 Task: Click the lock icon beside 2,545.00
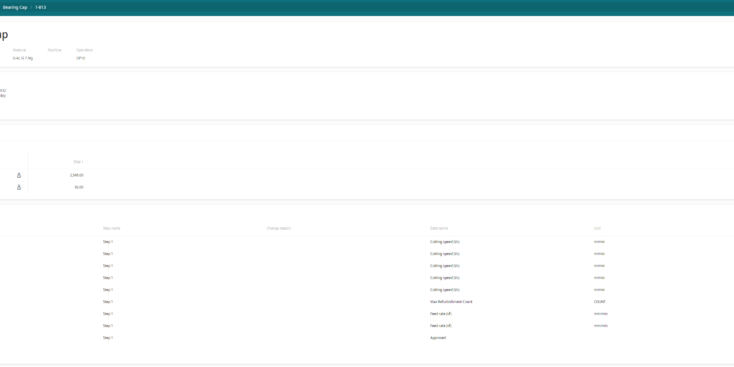click(19, 175)
